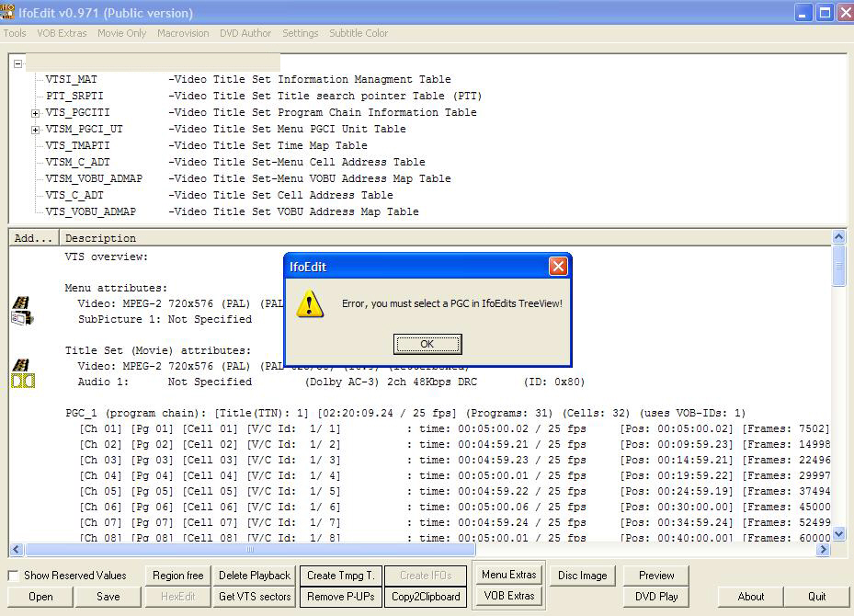Screen dimensions: 854x616
Task: Close the IfoEdit error dialog with X
Action: point(558,267)
